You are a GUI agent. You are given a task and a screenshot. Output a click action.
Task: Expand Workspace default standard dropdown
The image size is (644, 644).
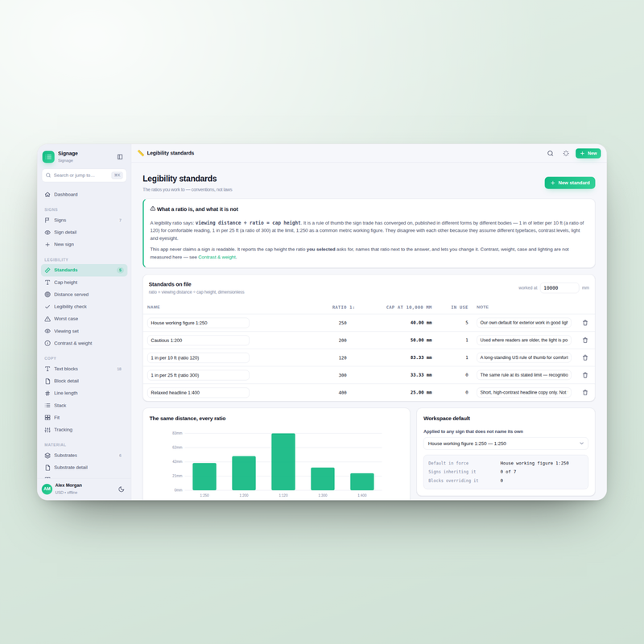506,444
